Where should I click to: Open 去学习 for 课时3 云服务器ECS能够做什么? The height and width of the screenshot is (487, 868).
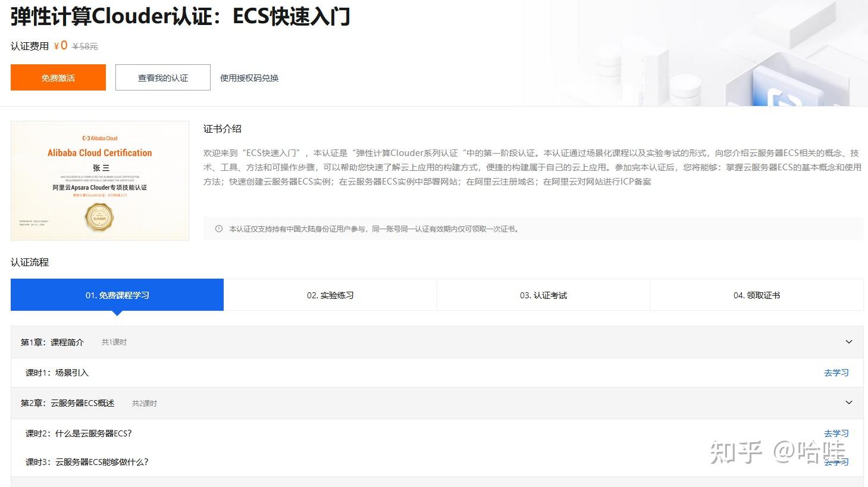[836, 462]
